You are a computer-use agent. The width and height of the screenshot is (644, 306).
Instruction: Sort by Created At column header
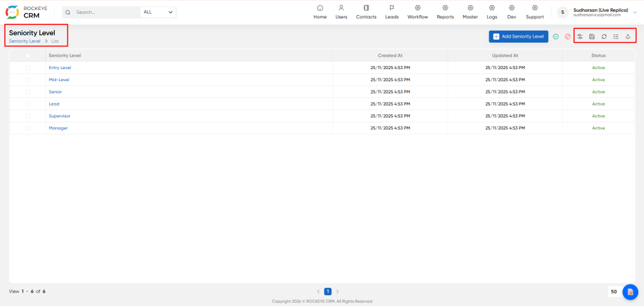390,55
